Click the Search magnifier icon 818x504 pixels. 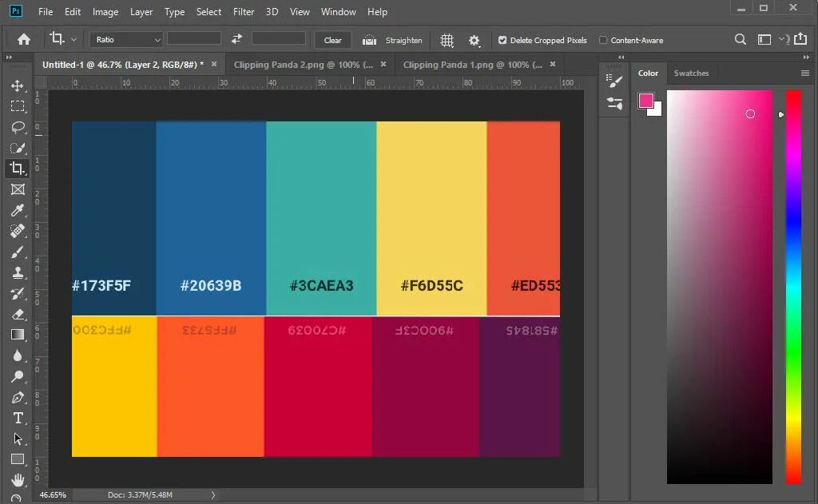pyautogui.click(x=740, y=39)
